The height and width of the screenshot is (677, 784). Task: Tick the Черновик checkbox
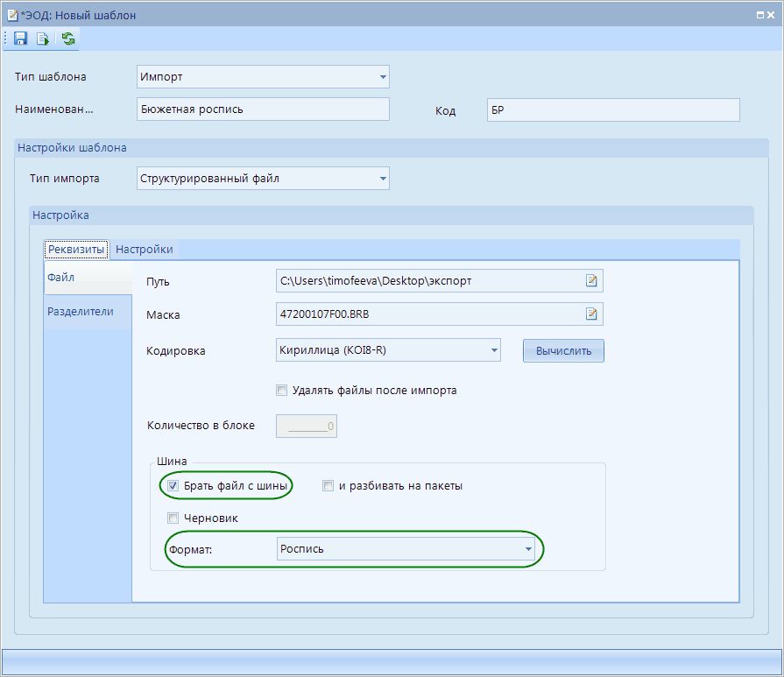click(x=173, y=518)
